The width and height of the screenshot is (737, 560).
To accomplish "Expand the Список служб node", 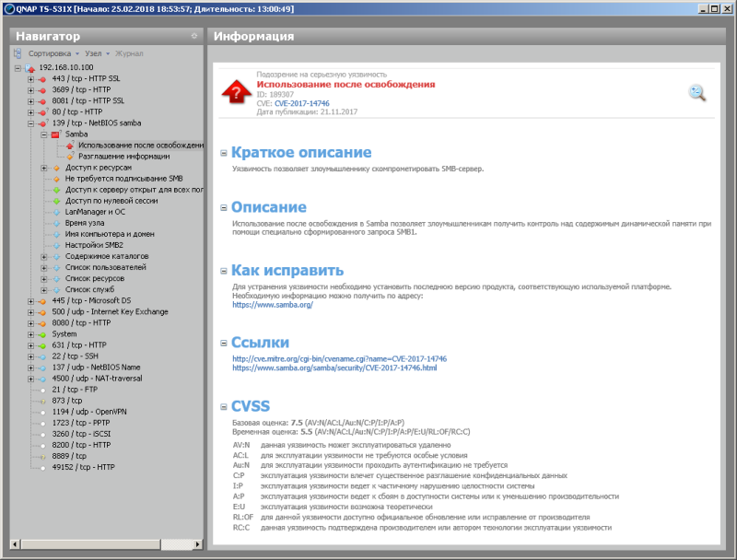I will click(x=43, y=290).
